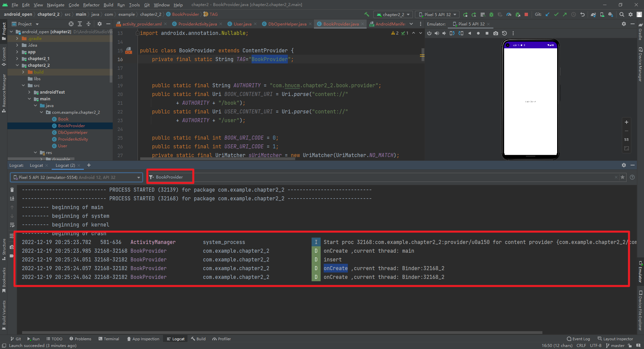Open the Project view mode dropdown
Screen dimensions: 644x349
click(25, 24)
